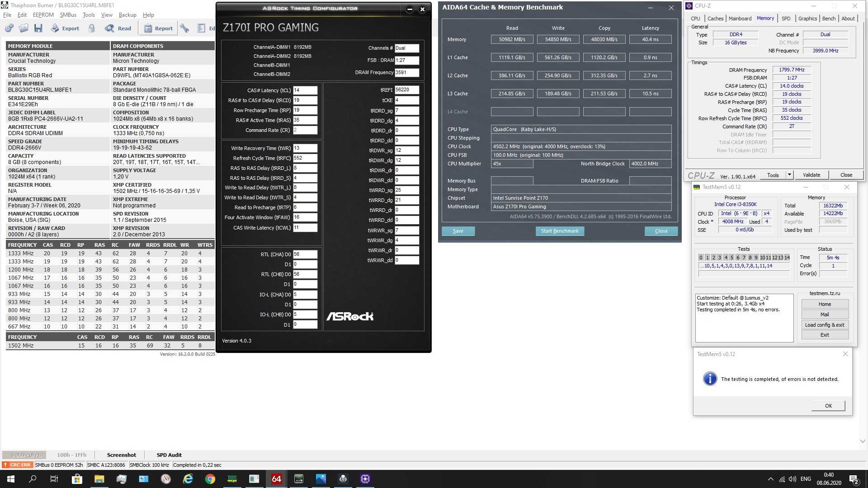Image resolution: width=868 pixels, height=488 pixels.
Task: Open Task View from the taskbar
Action: pos(54,479)
